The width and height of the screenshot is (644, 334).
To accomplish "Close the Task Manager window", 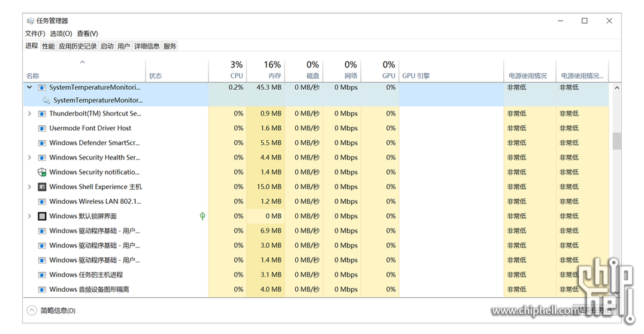I will coord(609,21).
